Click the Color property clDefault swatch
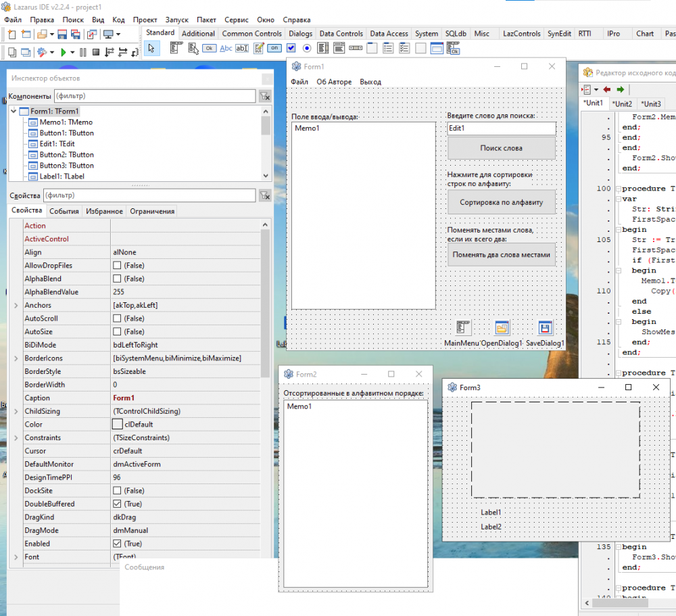The image size is (676, 616). point(117,424)
